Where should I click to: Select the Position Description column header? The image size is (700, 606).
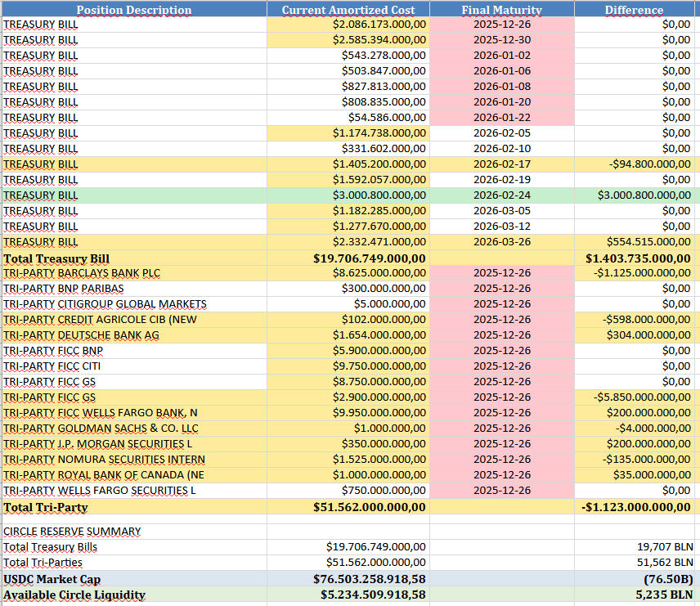[134, 10]
